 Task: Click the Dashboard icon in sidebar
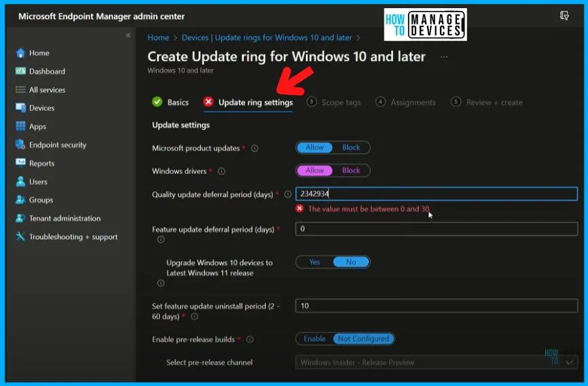[20, 71]
